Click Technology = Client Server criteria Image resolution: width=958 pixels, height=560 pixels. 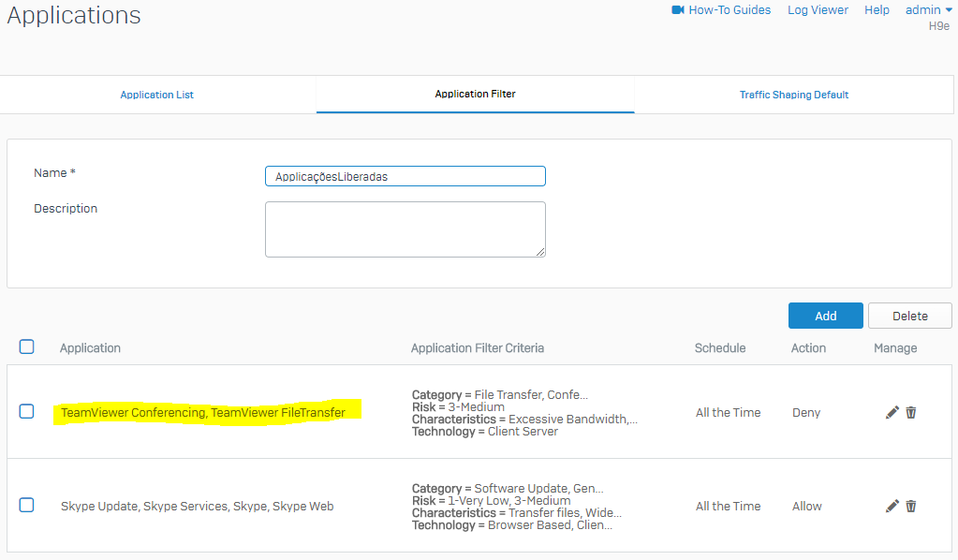(485, 431)
